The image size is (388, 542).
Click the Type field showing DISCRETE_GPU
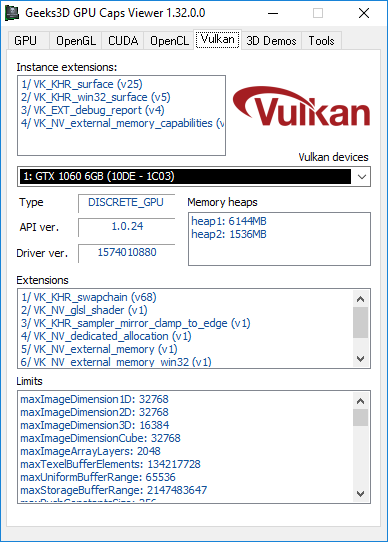[126, 203]
